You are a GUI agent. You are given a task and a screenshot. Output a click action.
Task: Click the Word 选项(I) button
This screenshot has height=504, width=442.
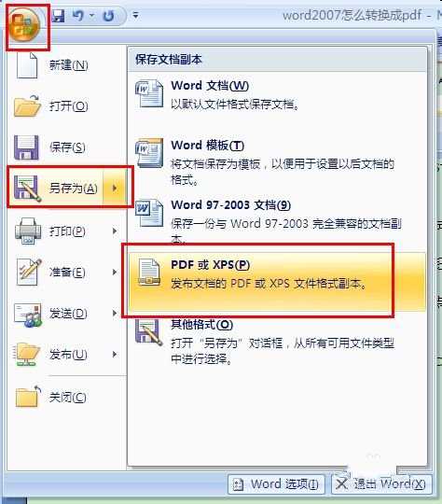click(x=277, y=484)
